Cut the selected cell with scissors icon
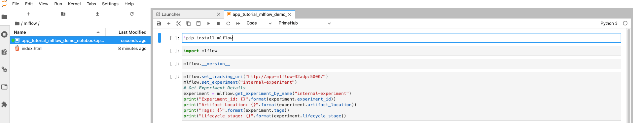The width and height of the screenshot is (644, 123). point(179,23)
